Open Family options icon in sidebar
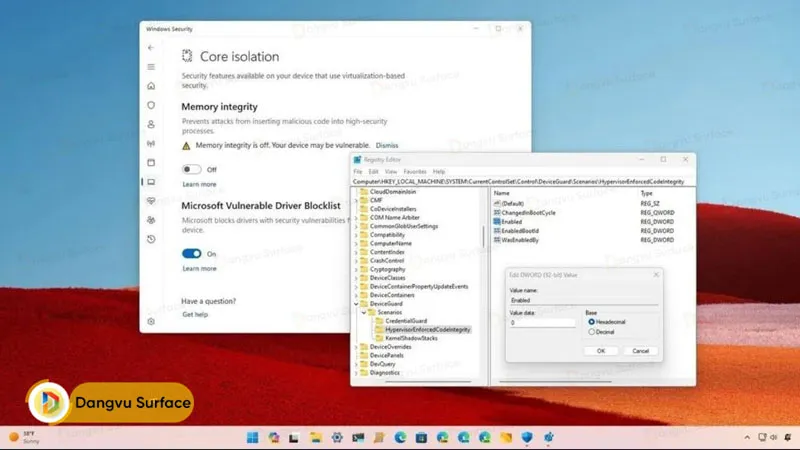The width and height of the screenshot is (800, 450). point(151,220)
